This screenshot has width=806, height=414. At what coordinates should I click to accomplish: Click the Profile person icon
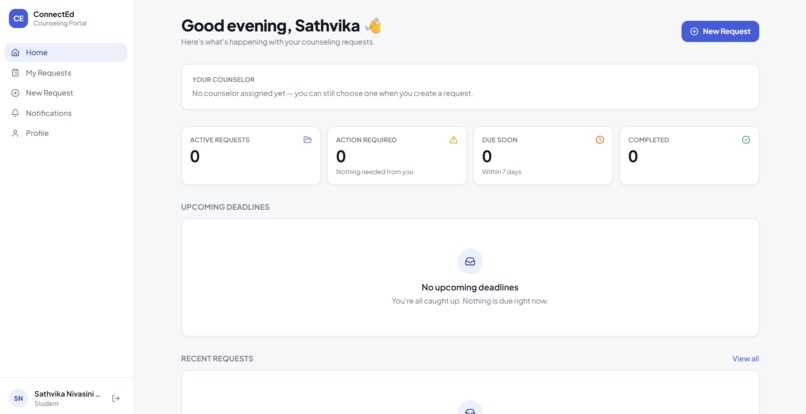click(15, 133)
